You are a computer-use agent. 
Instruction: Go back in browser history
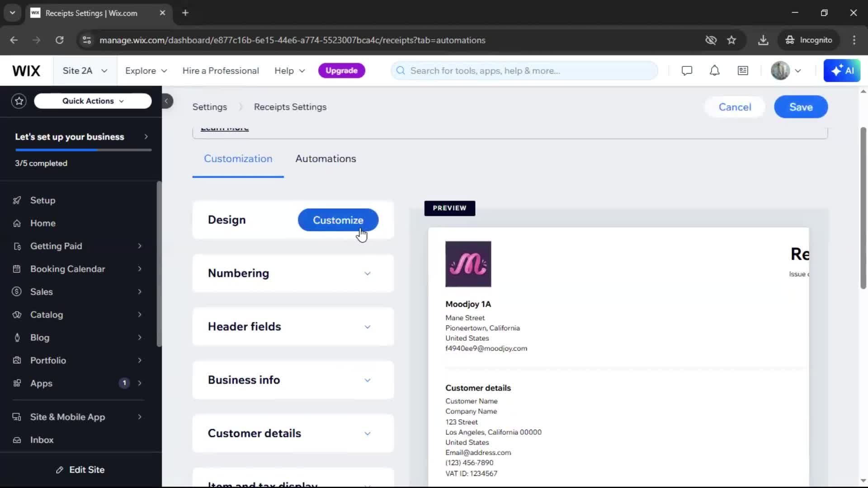pos(14,40)
